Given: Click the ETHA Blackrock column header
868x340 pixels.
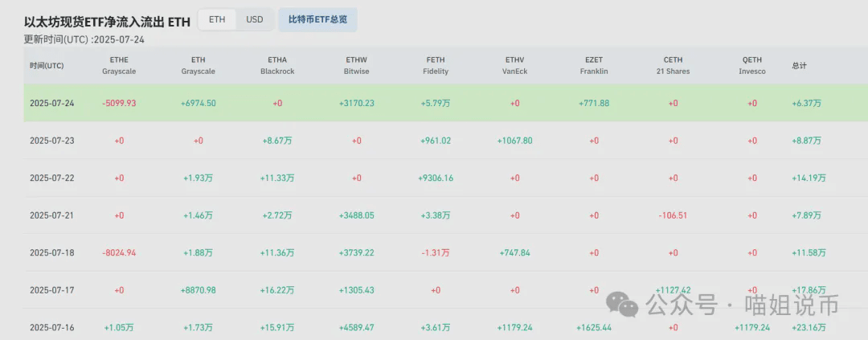Looking at the screenshot, I should (x=277, y=65).
